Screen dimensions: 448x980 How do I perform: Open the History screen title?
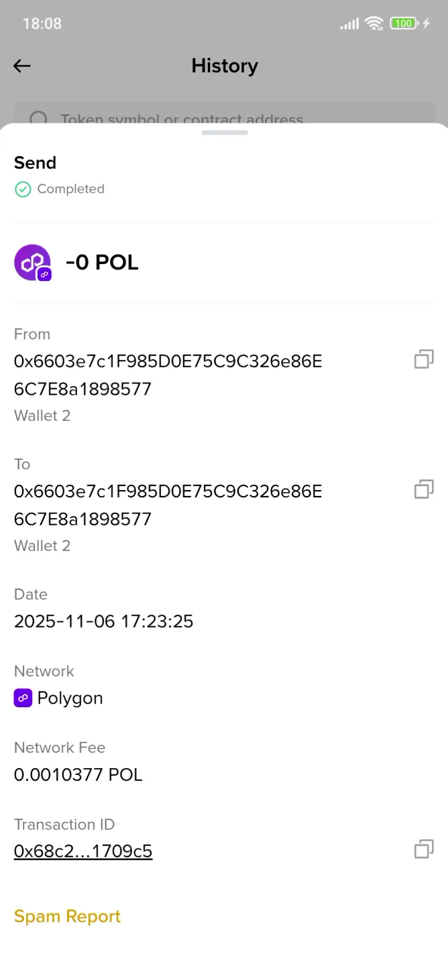coord(224,66)
